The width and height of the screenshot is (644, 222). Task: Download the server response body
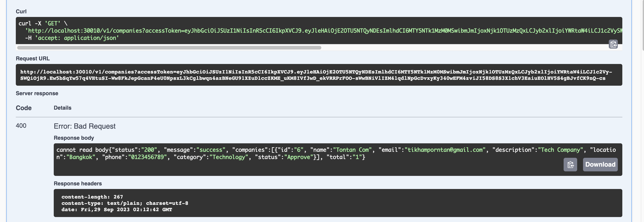pos(600,164)
